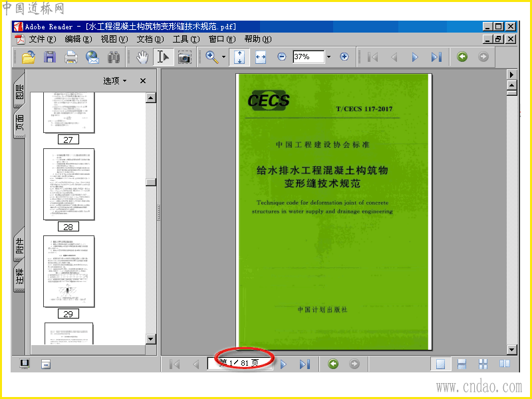This screenshot has height=399, width=532.
Task: Go to previous page in status bar
Action: click(x=196, y=364)
